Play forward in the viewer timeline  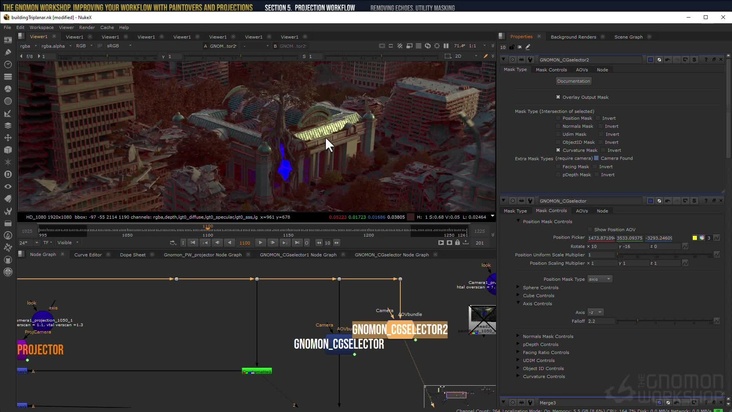click(x=260, y=243)
